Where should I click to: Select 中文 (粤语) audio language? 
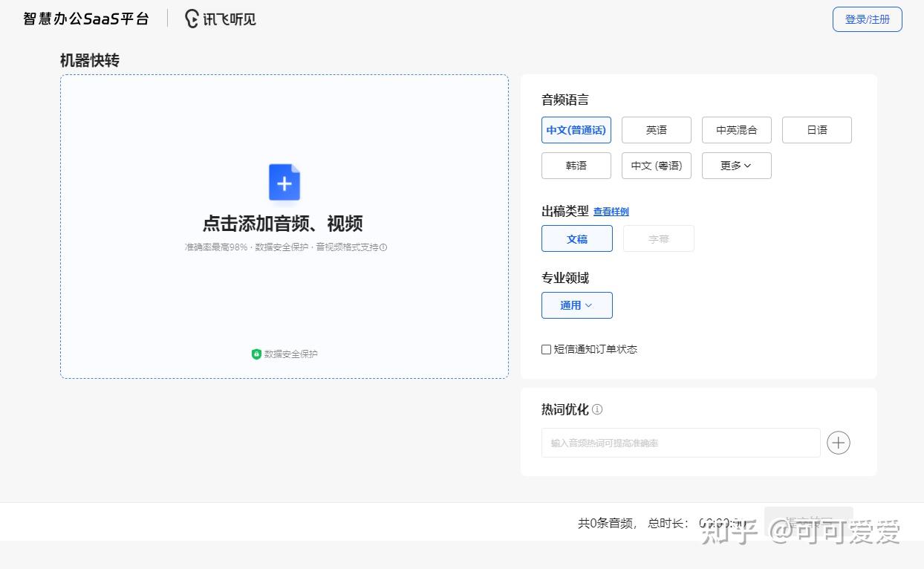657,166
